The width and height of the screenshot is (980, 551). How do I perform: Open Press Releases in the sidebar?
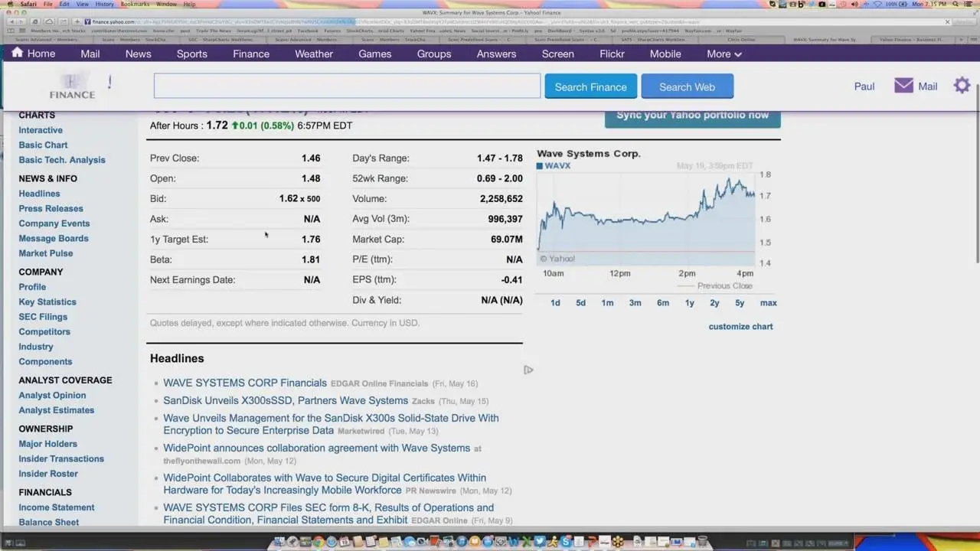coord(51,208)
